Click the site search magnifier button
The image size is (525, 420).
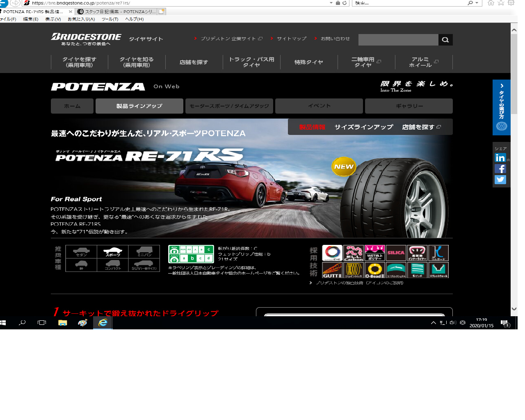445,40
